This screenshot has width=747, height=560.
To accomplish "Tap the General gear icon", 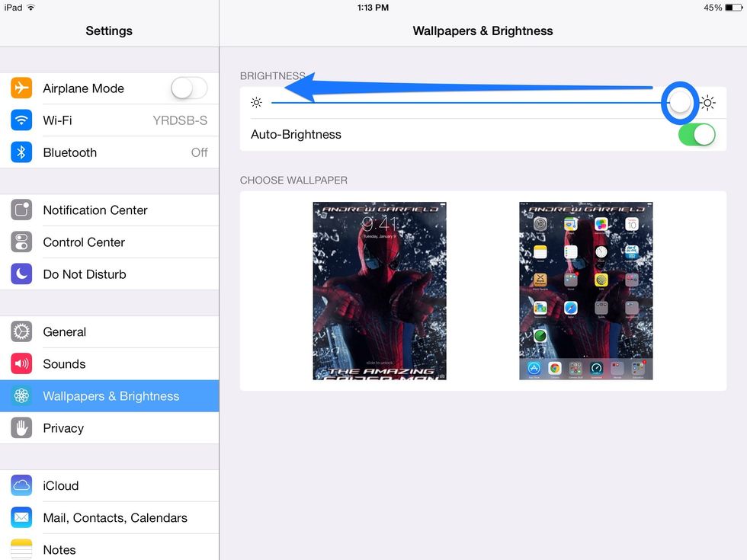I will pyautogui.click(x=21, y=332).
